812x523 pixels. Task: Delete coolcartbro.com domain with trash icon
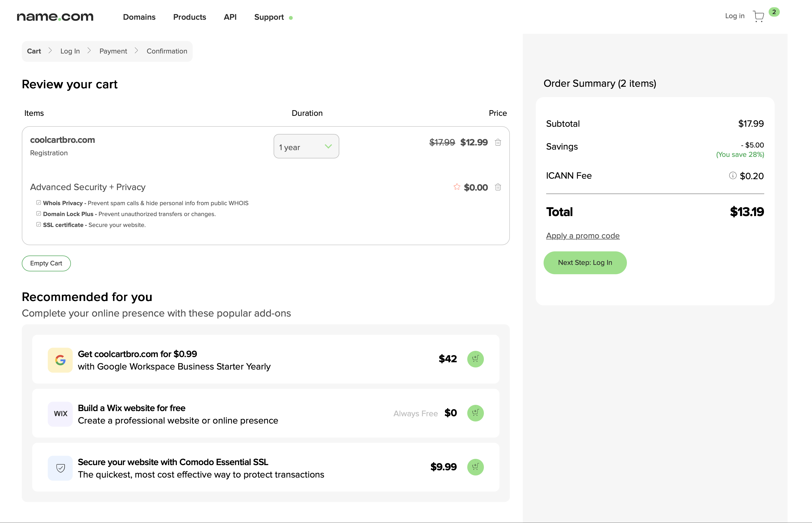coord(498,142)
